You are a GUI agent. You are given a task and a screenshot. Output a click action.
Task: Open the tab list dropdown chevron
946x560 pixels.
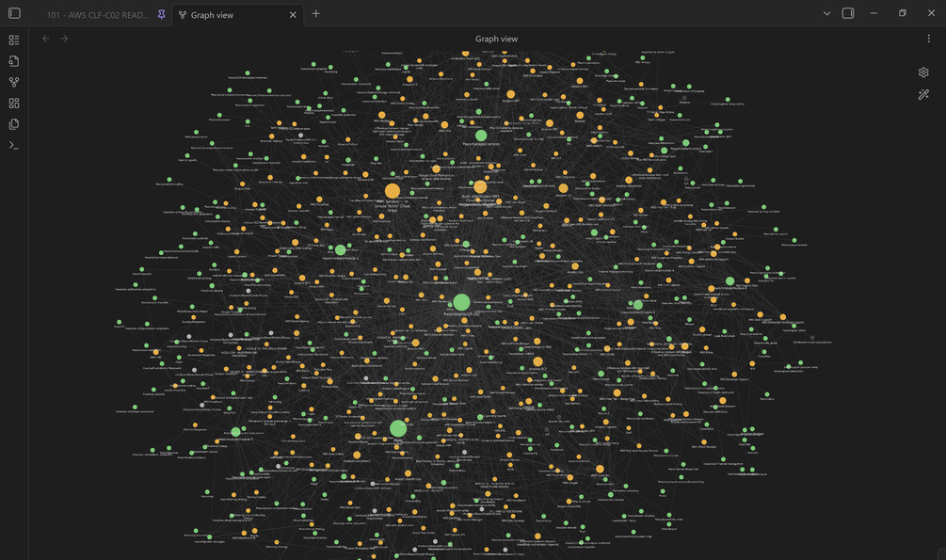(826, 13)
